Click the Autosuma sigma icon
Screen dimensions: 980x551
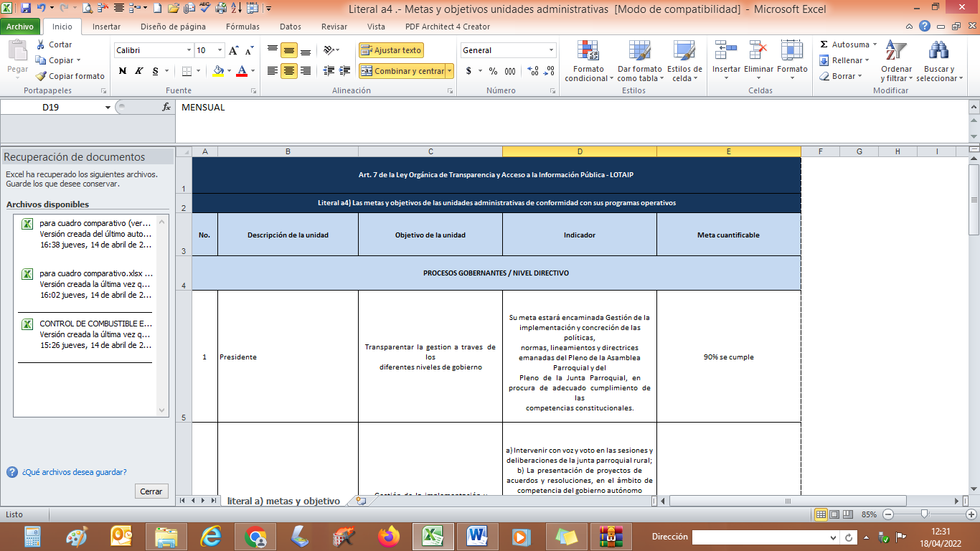click(x=824, y=44)
